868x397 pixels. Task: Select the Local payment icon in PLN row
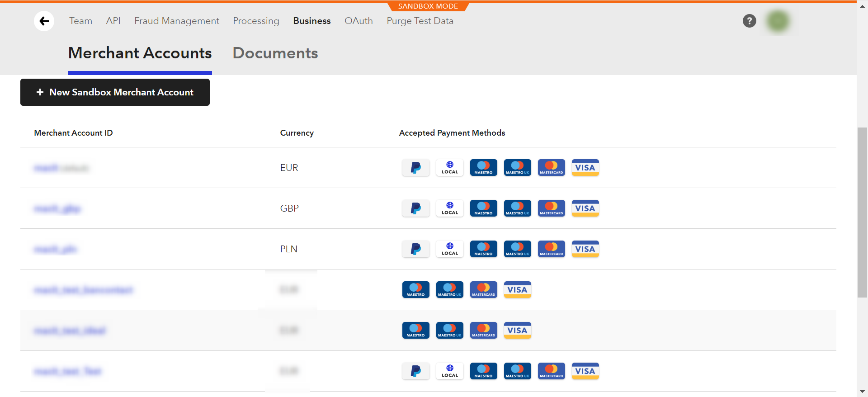click(450, 249)
